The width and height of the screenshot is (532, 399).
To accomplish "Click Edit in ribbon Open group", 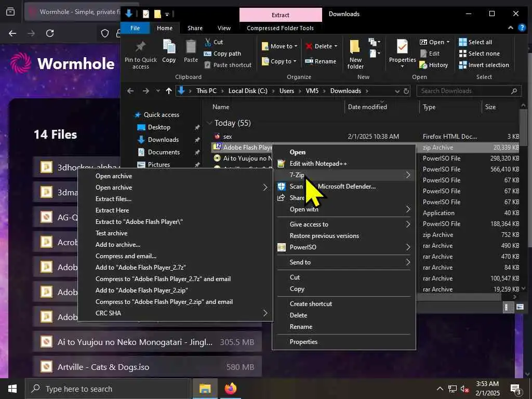I will coord(430,54).
